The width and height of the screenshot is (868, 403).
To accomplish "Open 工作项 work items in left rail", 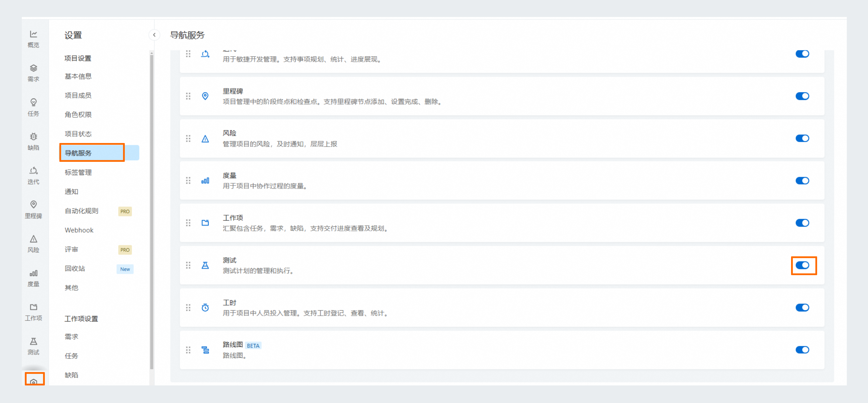I will tap(33, 312).
